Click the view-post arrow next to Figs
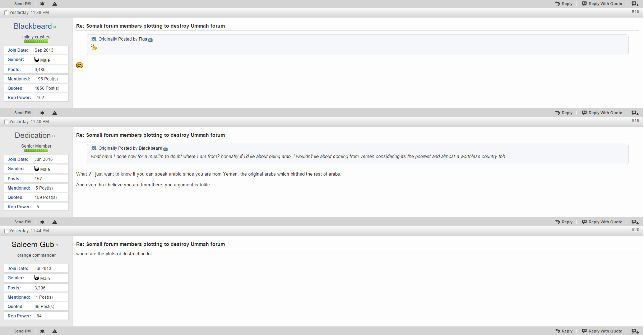This screenshot has height=335, width=644. pyautogui.click(x=150, y=40)
